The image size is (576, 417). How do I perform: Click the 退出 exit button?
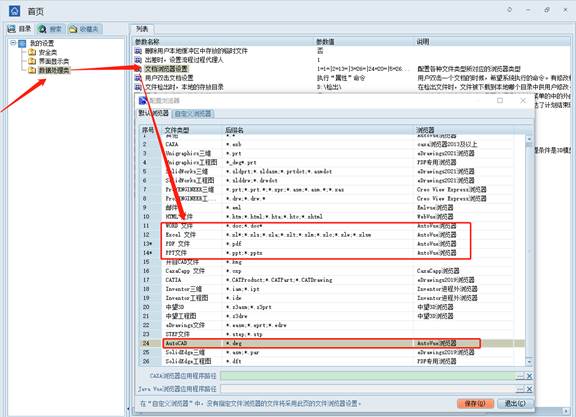click(x=515, y=403)
